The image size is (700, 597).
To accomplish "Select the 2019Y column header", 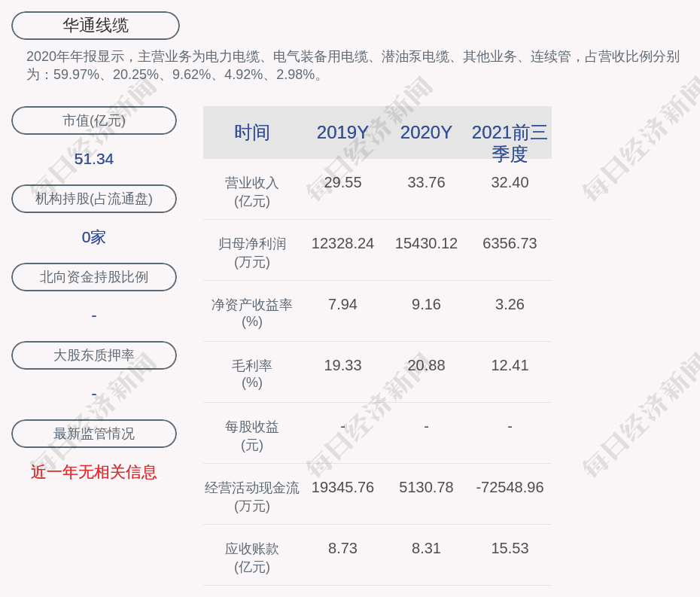I will pos(342,132).
